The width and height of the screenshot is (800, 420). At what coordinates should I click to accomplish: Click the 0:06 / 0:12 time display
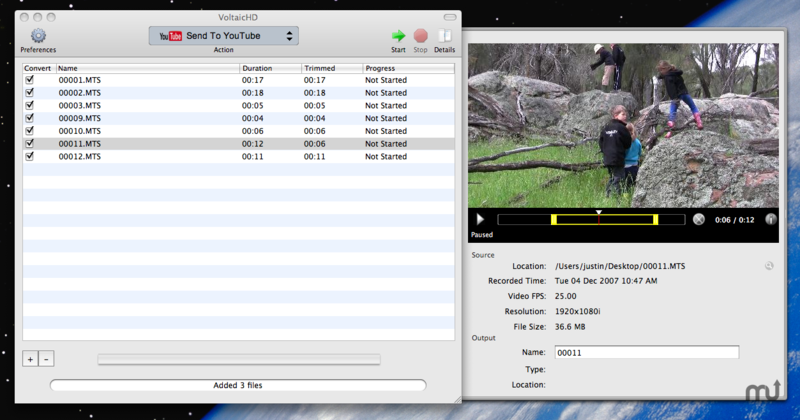[734, 220]
